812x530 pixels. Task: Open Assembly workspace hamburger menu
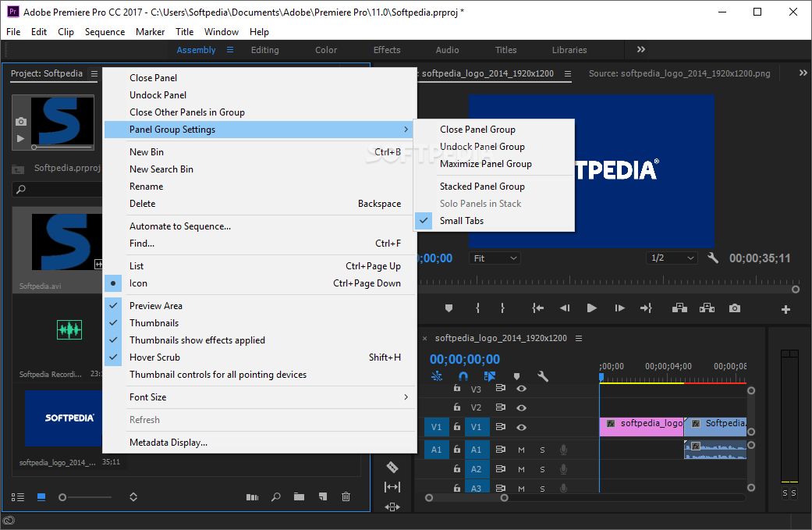[x=230, y=50]
